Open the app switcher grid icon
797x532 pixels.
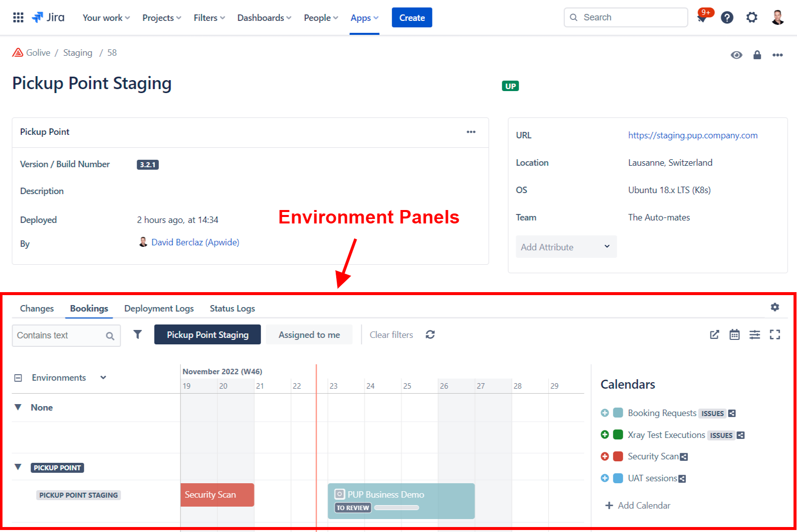point(18,17)
